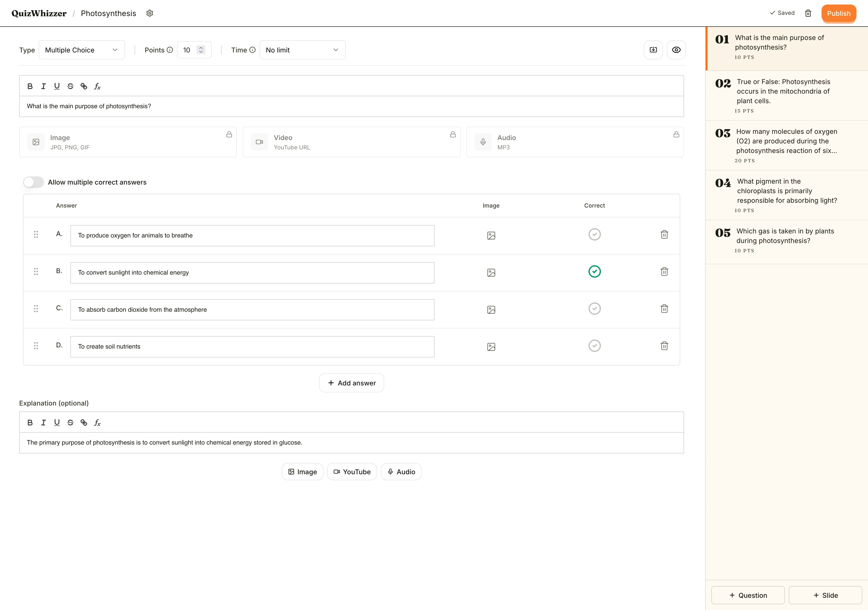Add image to answer B
Screen dimensions: 868x610
click(491, 272)
